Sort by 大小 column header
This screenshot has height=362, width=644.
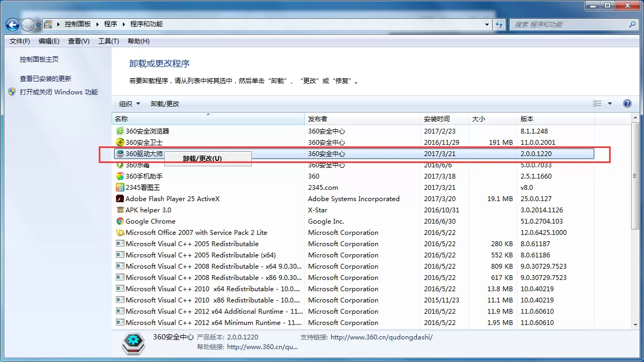pos(493,119)
